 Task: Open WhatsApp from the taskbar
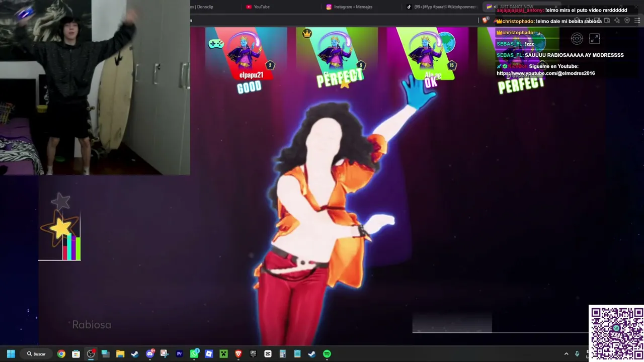194,354
